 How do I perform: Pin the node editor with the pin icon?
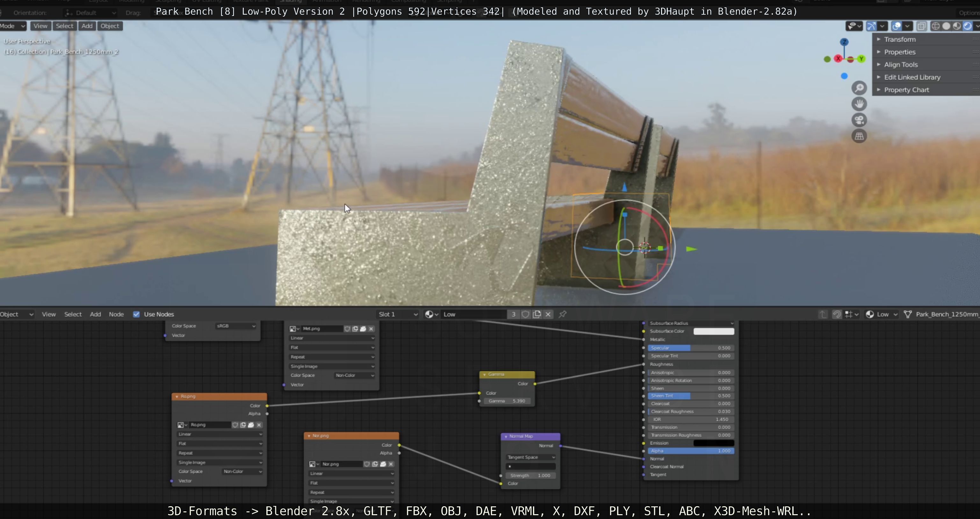[x=562, y=315]
